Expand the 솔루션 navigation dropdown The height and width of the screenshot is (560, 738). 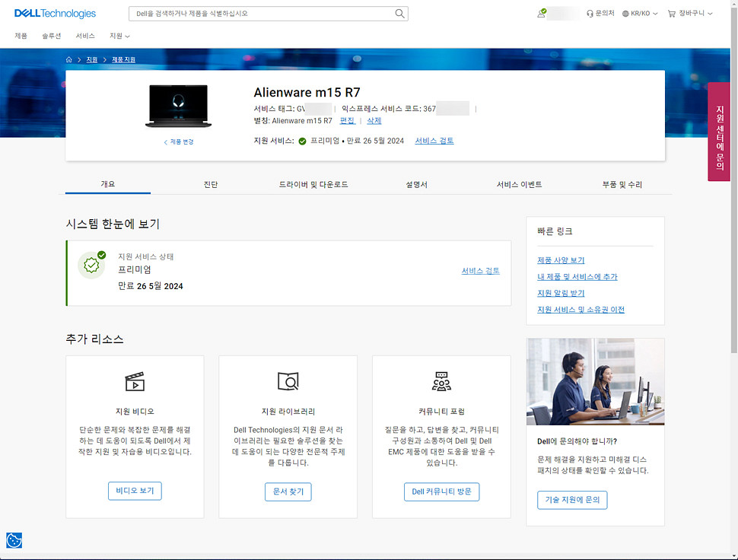click(x=51, y=35)
